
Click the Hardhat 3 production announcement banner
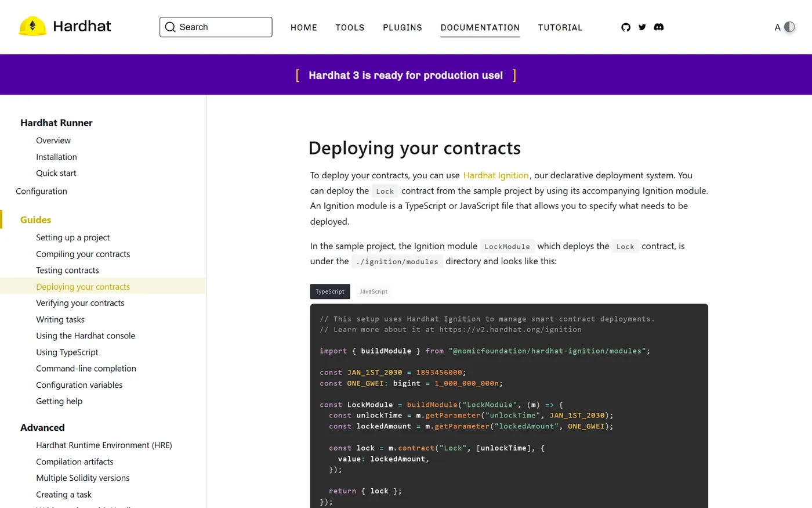coord(406,75)
